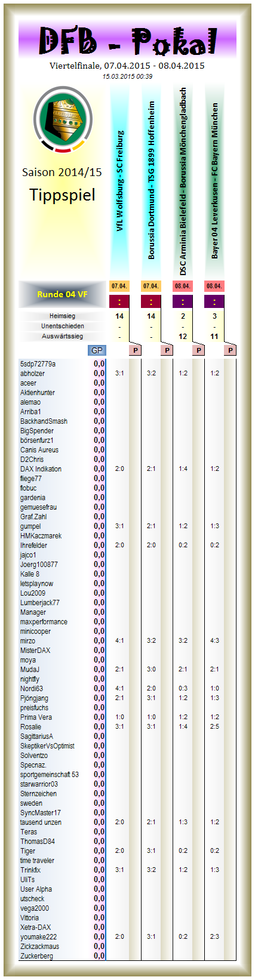Click the 'Tippspiel' heading
The image size is (255, 980).
pyautogui.click(x=62, y=195)
